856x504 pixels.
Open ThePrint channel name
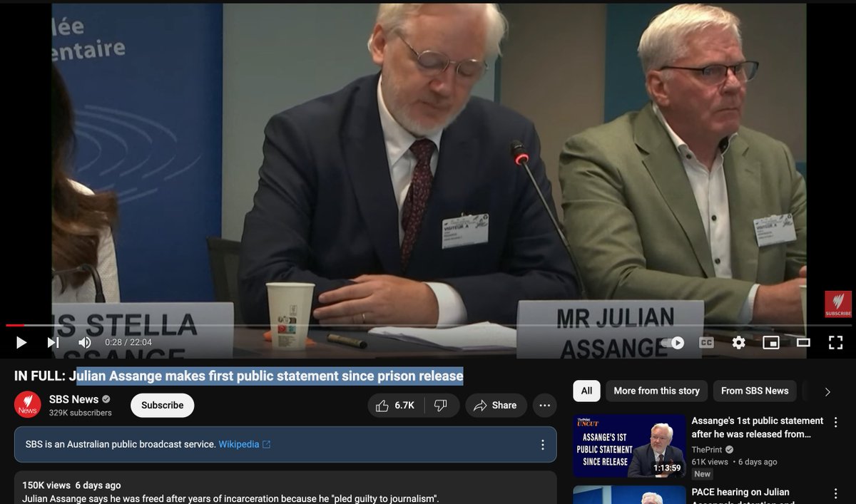[x=707, y=450]
